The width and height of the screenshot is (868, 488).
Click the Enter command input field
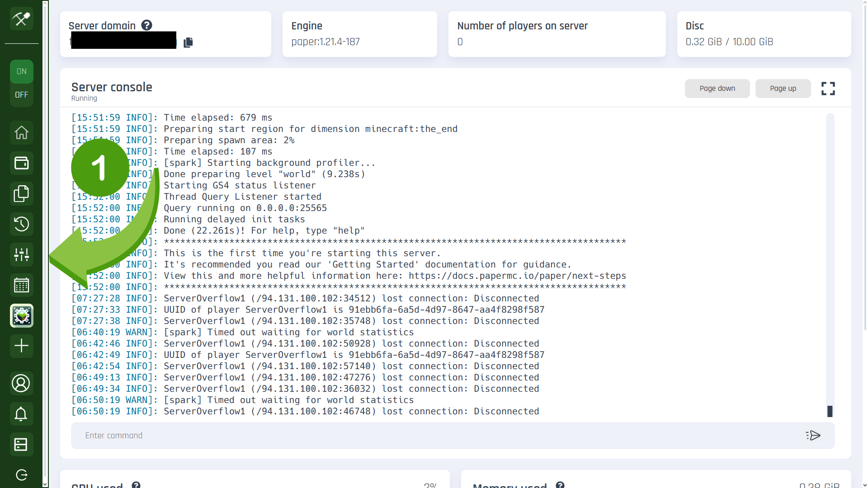click(434, 436)
